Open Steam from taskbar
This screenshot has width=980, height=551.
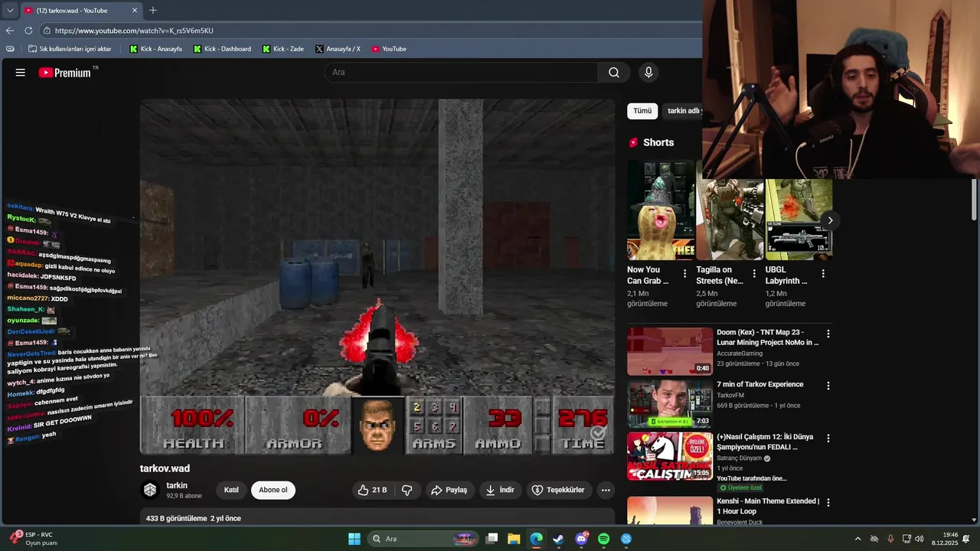coord(559,539)
